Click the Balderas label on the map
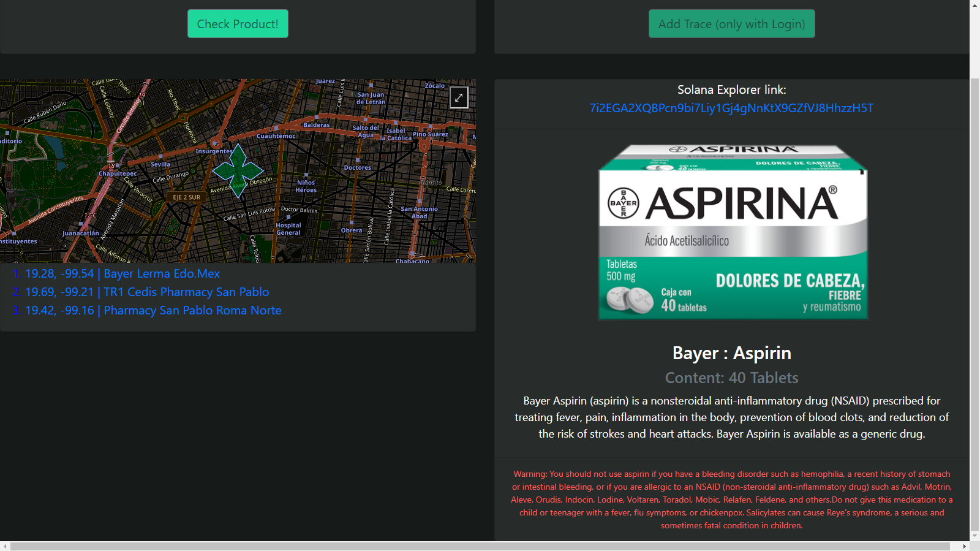 coord(317,125)
